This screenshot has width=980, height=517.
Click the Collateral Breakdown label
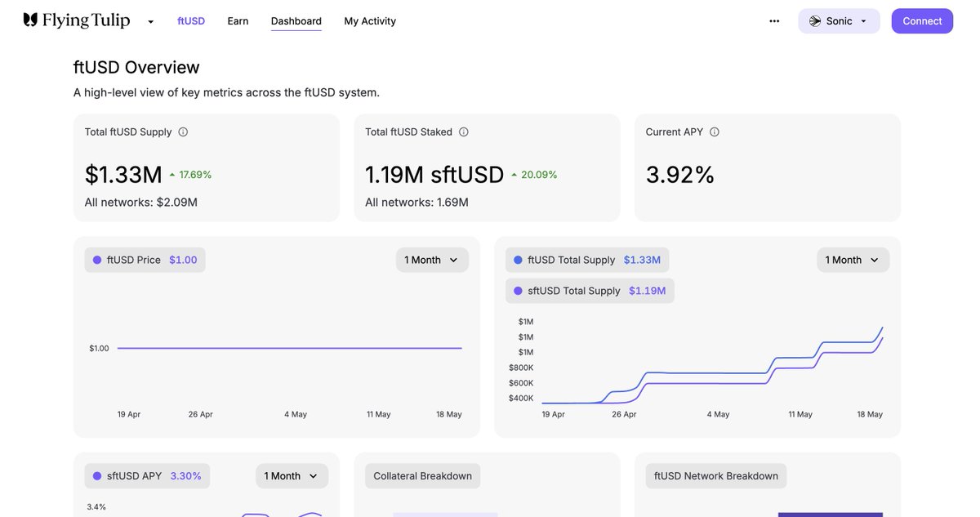[x=422, y=476]
